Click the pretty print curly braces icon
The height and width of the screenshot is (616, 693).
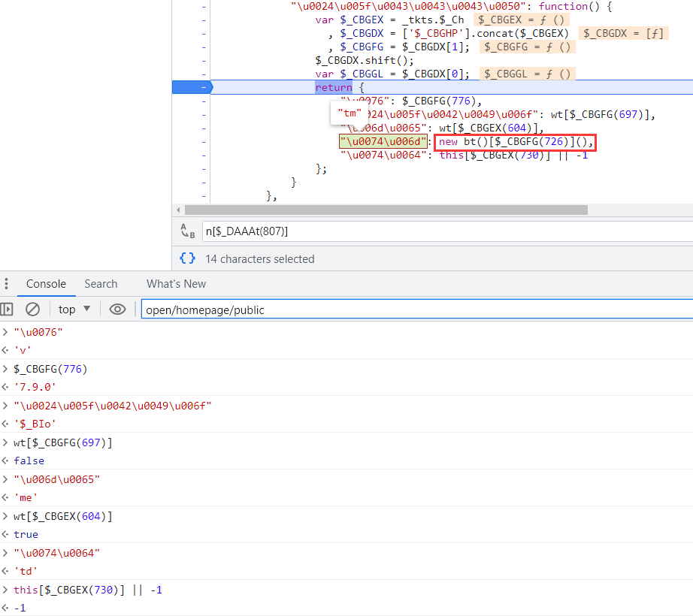[x=187, y=258]
